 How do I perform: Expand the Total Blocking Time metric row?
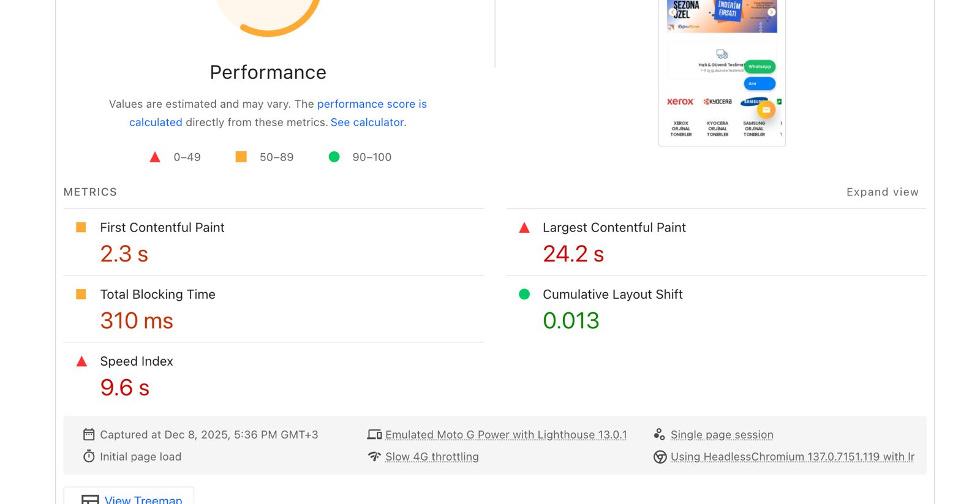tap(274, 309)
